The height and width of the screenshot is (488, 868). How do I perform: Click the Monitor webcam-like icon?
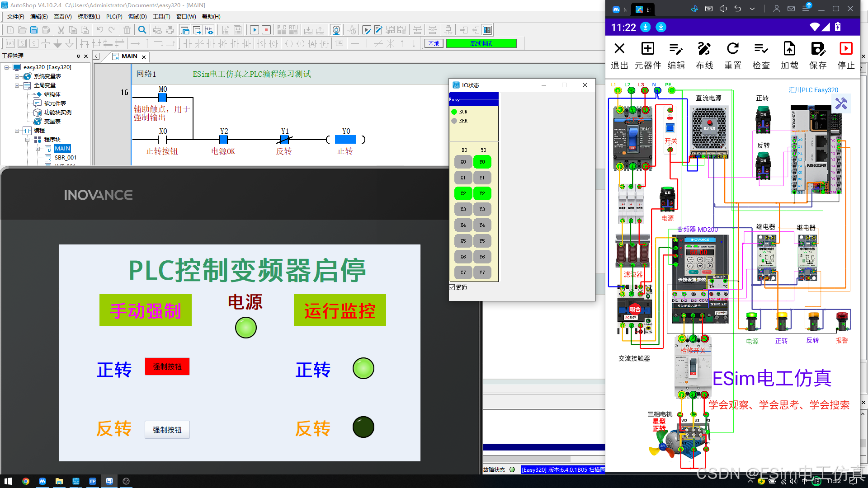click(x=336, y=30)
